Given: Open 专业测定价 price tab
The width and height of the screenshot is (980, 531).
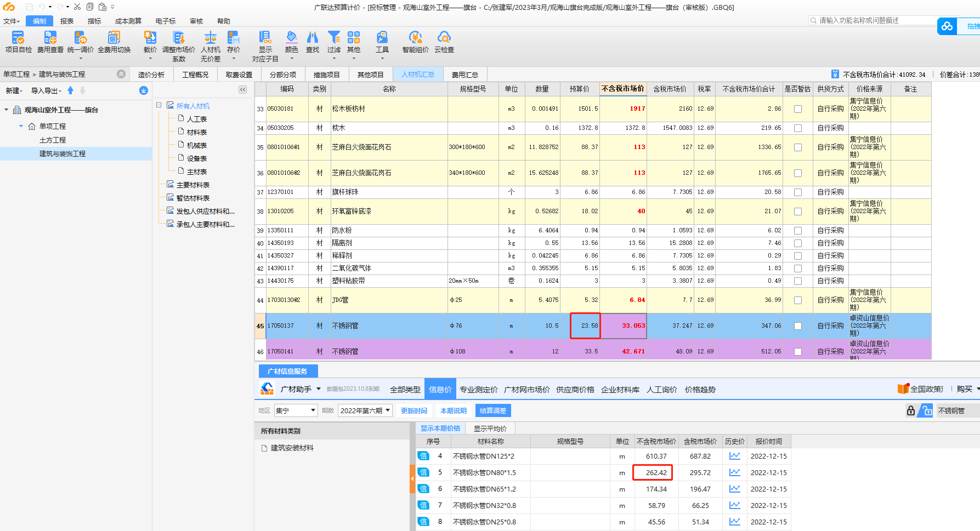Looking at the screenshot, I should 479,390.
